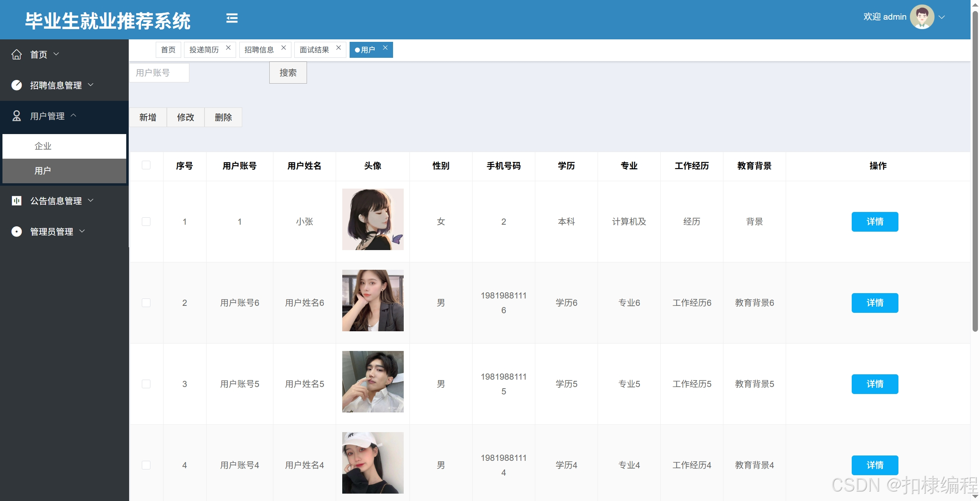Check the row for 用户账号4
980x501 pixels.
click(x=146, y=465)
